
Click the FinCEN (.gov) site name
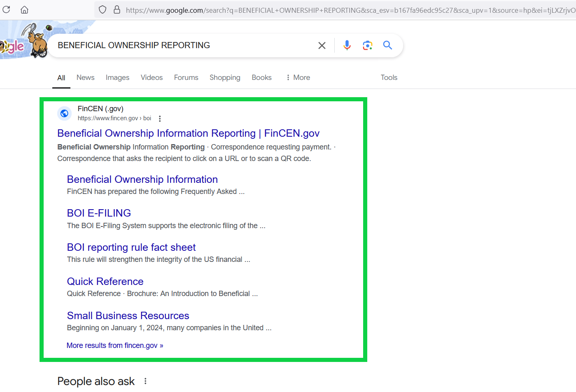click(100, 109)
